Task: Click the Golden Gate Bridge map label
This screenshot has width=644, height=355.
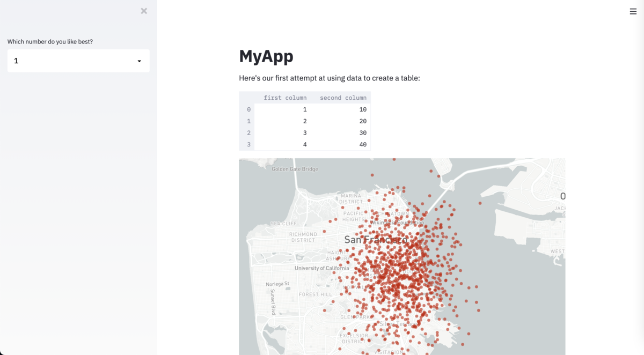Action: (295, 169)
